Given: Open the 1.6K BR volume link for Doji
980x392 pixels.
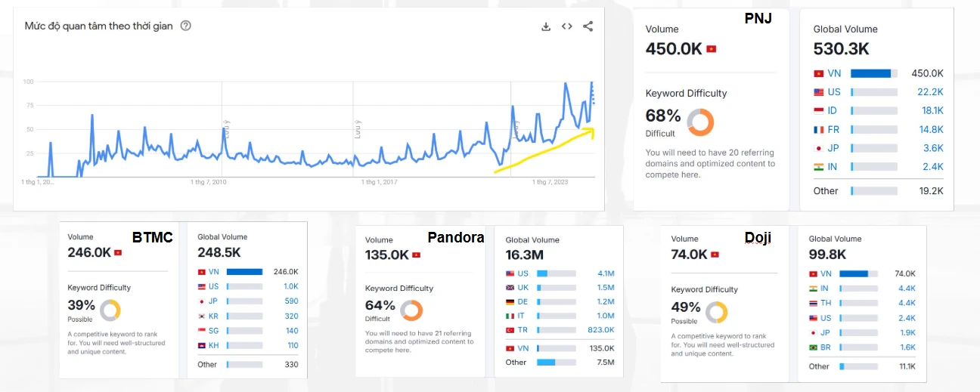Looking at the screenshot, I should tap(907, 347).
